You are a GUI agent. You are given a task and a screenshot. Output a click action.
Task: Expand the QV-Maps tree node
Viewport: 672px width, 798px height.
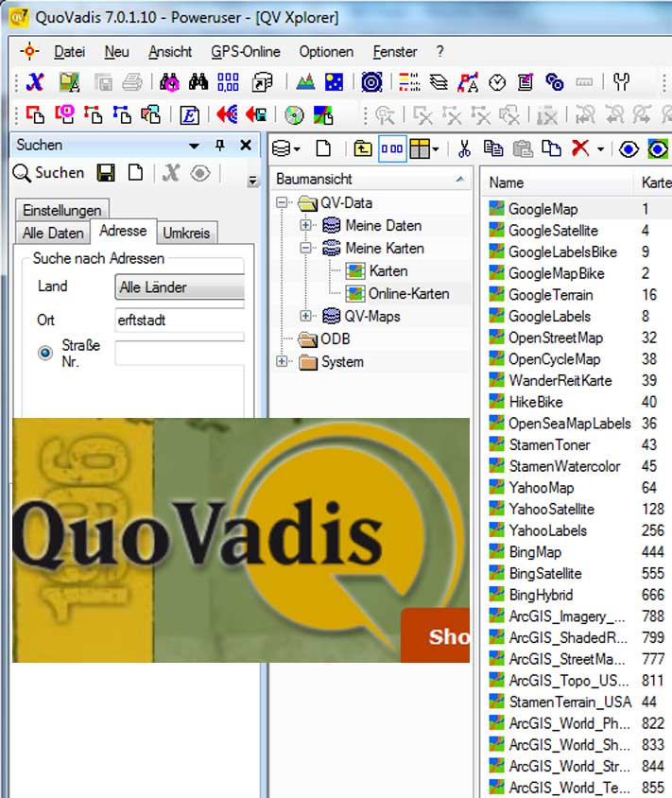pyautogui.click(x=306, y=316)
